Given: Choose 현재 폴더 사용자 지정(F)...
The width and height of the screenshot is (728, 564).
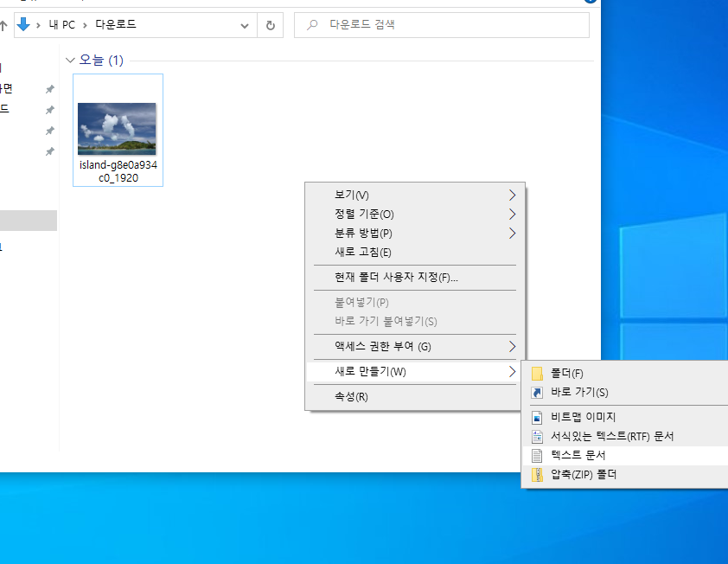Looking at the screenshot, I should (x=414, y=278).
